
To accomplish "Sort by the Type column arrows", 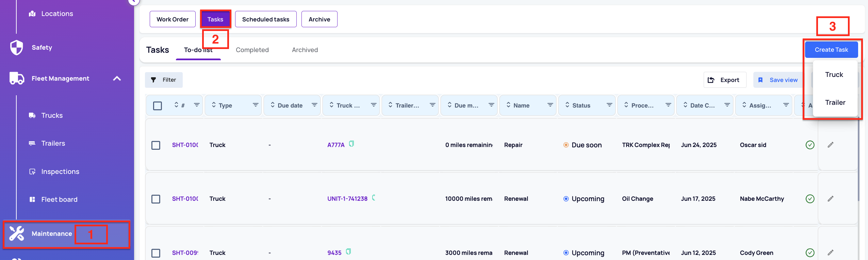I will point(214,105).
